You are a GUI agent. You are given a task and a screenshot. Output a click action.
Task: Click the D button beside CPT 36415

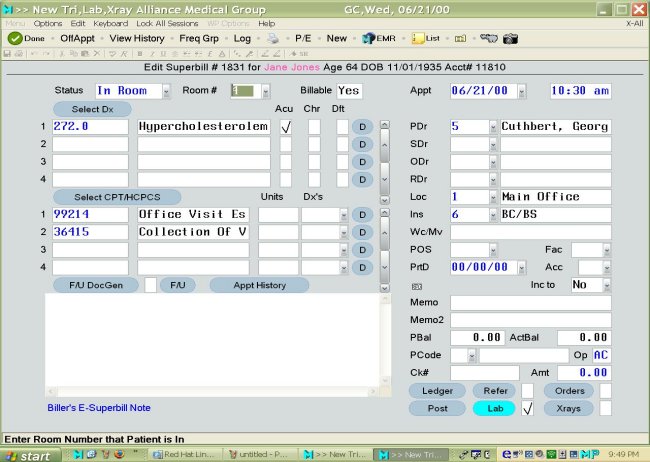pos(362,232)
